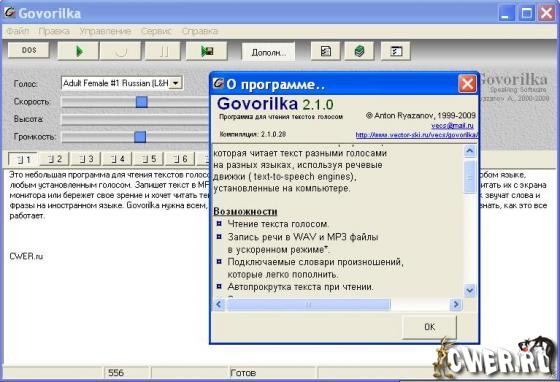Click the line 'Автопрокрутка текста при чтении.'
The height and width of the screenshot is (382, 560).
[301, 287]
